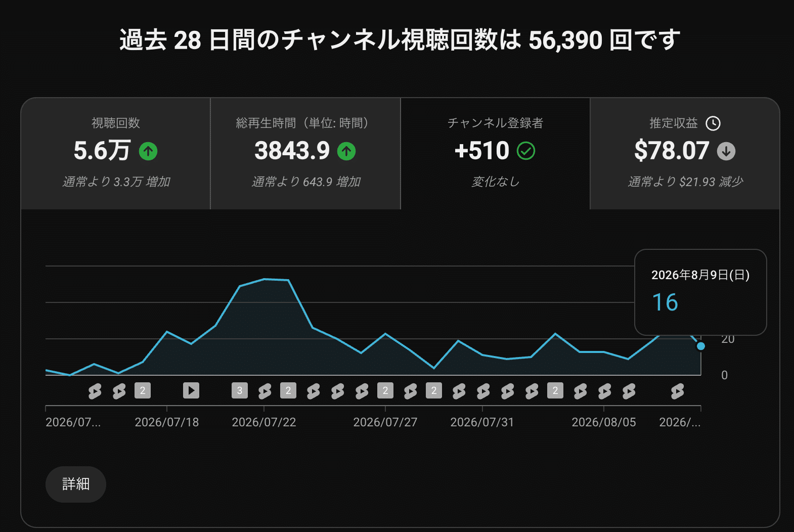Click Shorts icon just left of first '2' marker

(x=119, y=391)
